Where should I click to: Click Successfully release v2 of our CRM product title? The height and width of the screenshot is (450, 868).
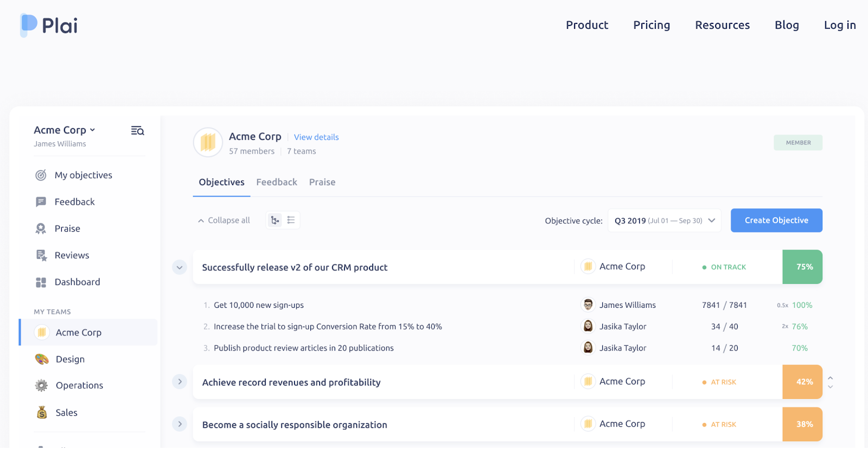click(295, 268)
